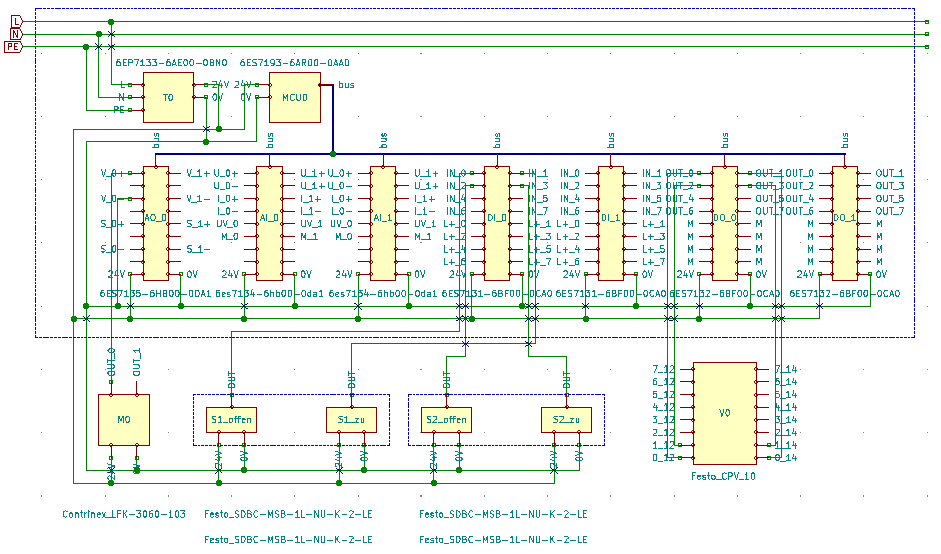The height and width of the screenshot is (554, 941).
Task: Select the PE power line label
Action: pos(14,47)
